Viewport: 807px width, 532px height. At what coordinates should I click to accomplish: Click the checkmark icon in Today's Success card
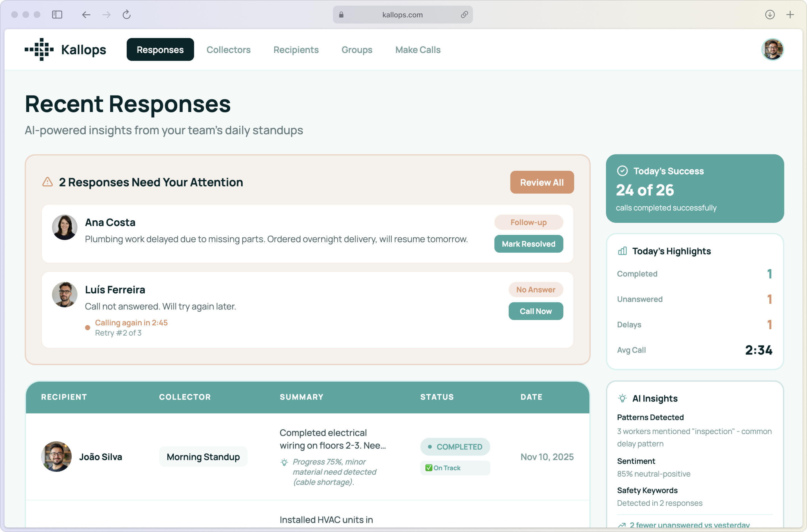pos(623,171)
